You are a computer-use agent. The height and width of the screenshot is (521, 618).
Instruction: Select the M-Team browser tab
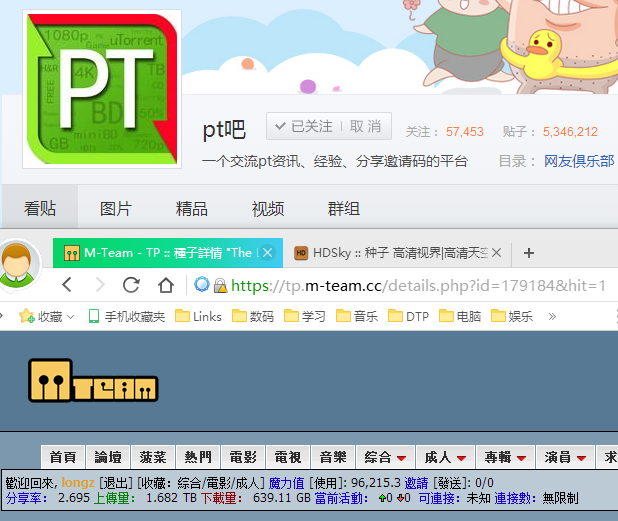[x=168, y=253]
